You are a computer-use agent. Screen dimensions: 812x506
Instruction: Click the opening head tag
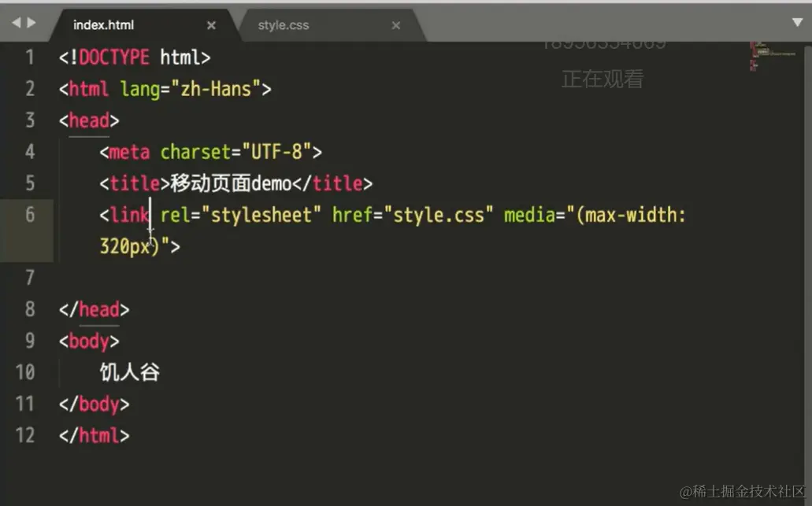(x=89, y=120)
